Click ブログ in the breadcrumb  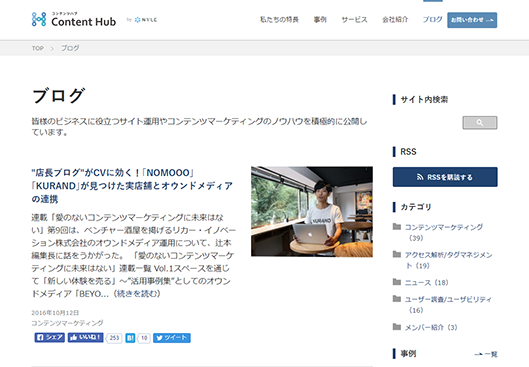coord(70,48)
